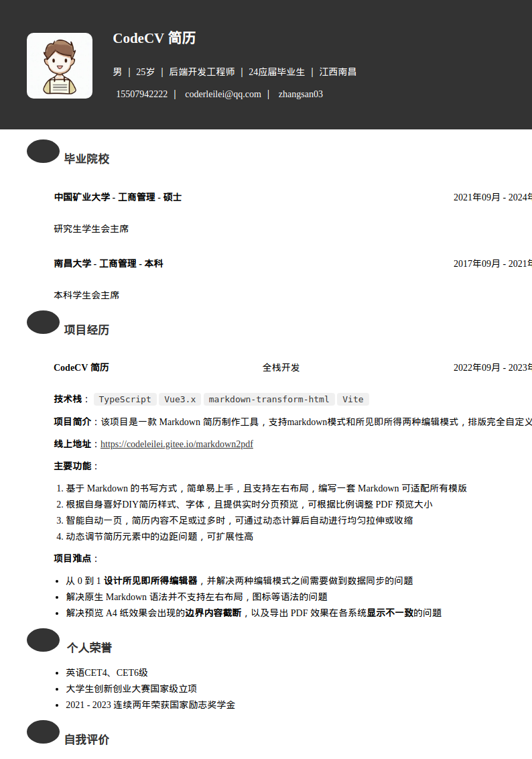
Task: Click the 24应届毕业生 text
Action: click(x=277, y=72)
